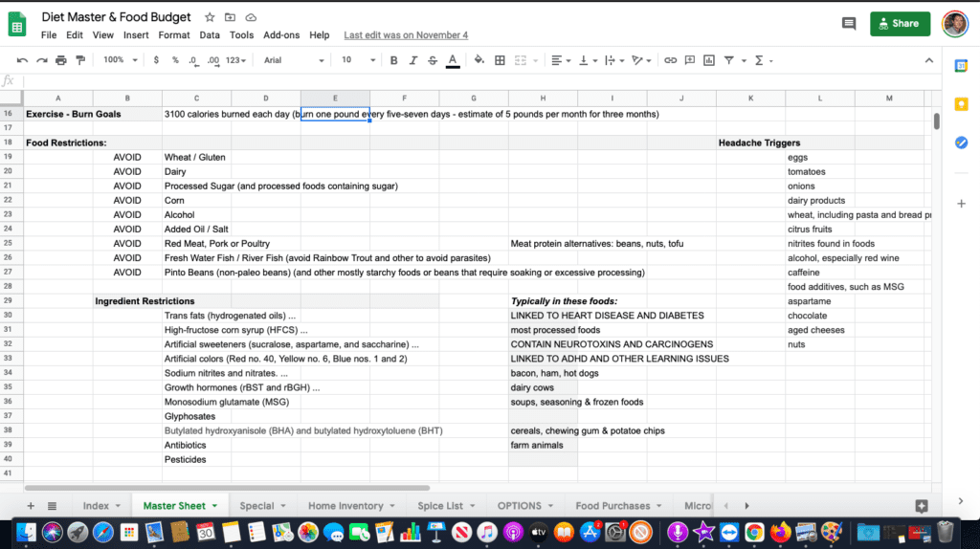
Task: Switch to the Food Purchases sheet tab
Action: [619, 506]
